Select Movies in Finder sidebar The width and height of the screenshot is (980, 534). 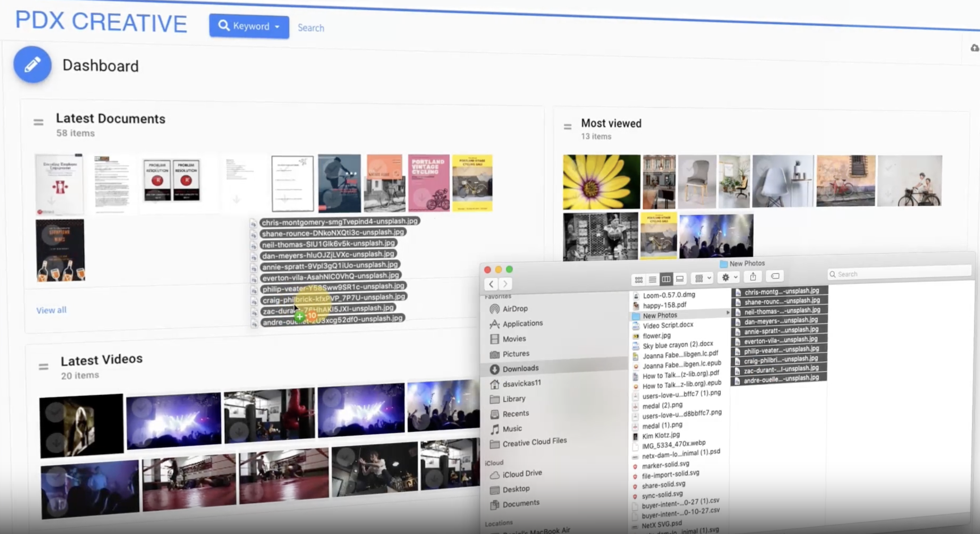pyautogui.click(x=514, y=339)
